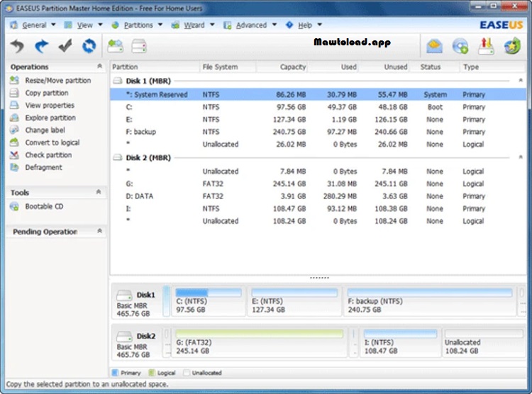Image resolution: width=532 pixels, height=394 pixels.
Task: Select Explore partition operation
Action: point(43,118)
